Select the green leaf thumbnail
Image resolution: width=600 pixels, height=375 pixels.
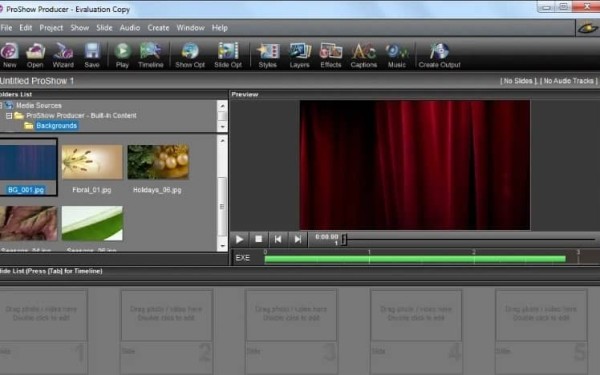point(92,223)
